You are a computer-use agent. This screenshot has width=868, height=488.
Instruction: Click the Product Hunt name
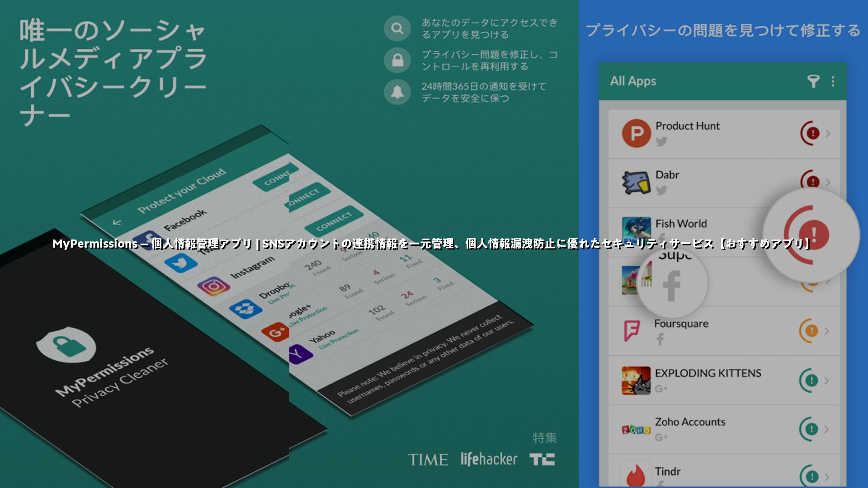tap(687, 126)
